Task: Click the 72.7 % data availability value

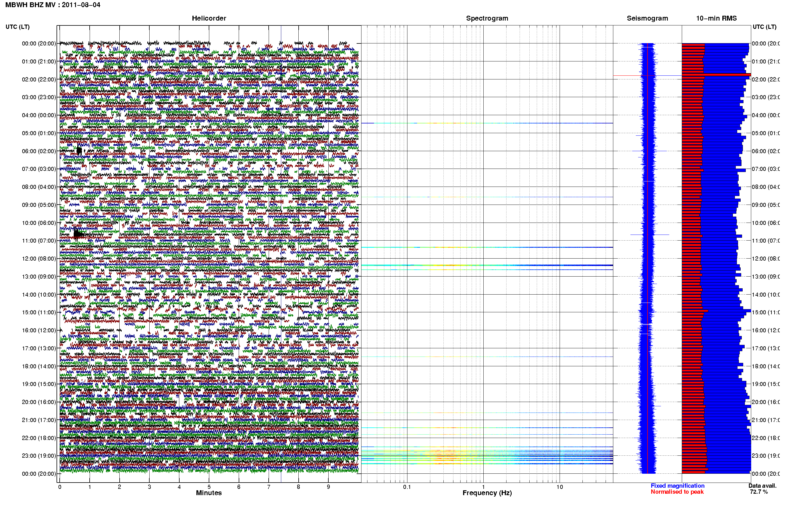Action: pos(759,492)
